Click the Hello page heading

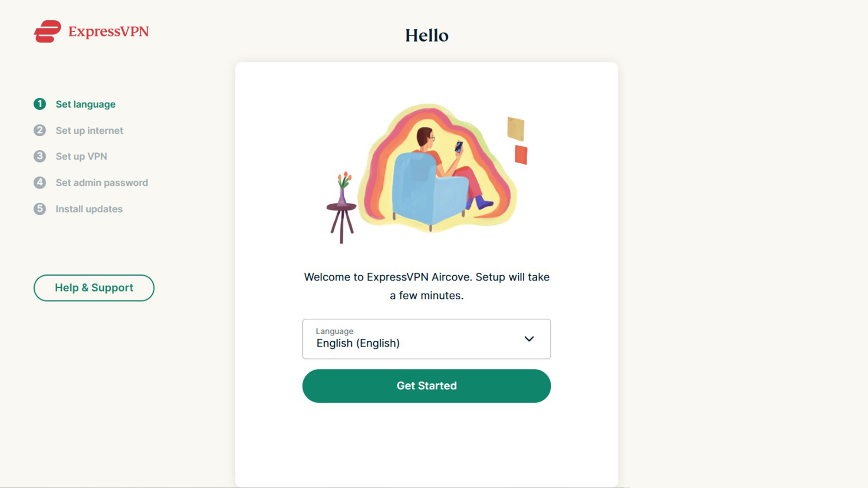pyautogui.click(x=427, y=36)
